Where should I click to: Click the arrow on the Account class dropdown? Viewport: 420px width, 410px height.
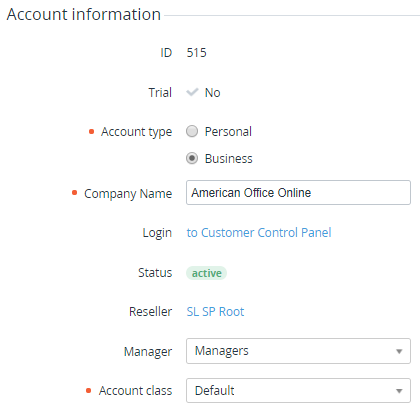click(x=399, y=391)
